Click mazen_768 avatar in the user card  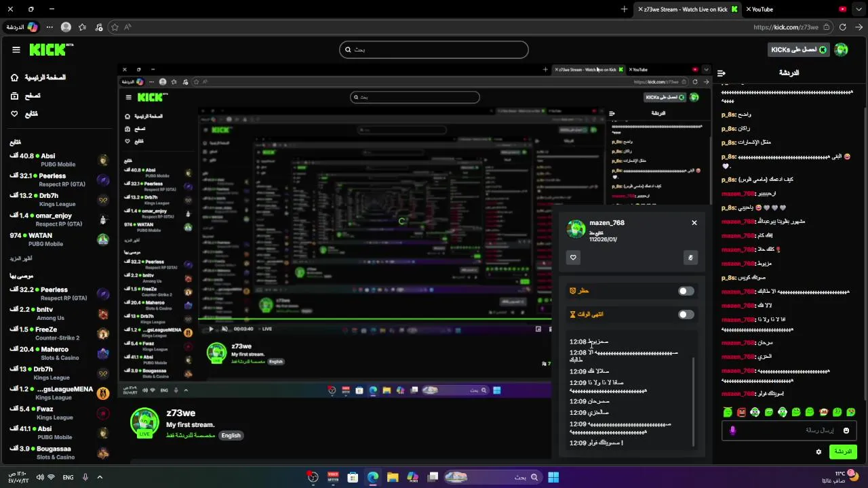[576, 229]
